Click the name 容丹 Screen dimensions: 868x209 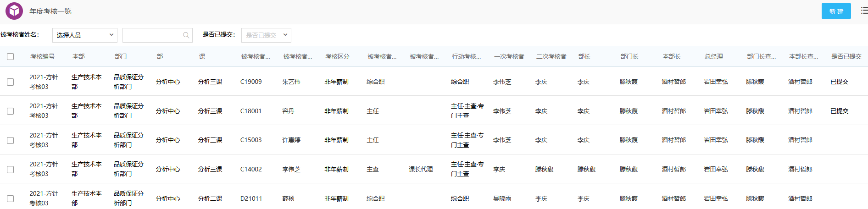click(288, 111)
